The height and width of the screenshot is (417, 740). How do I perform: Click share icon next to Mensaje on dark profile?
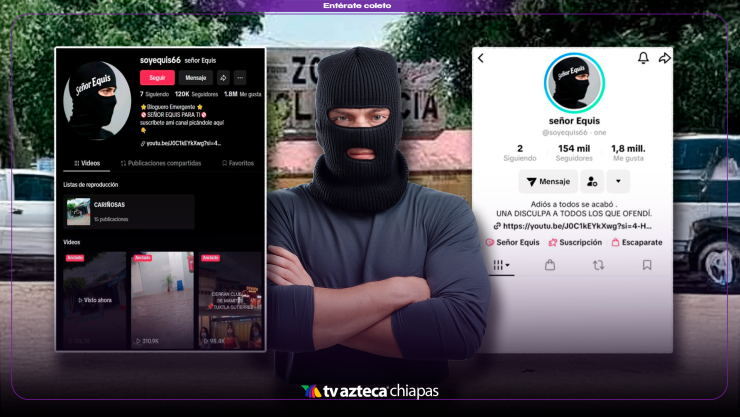(223, 77)
